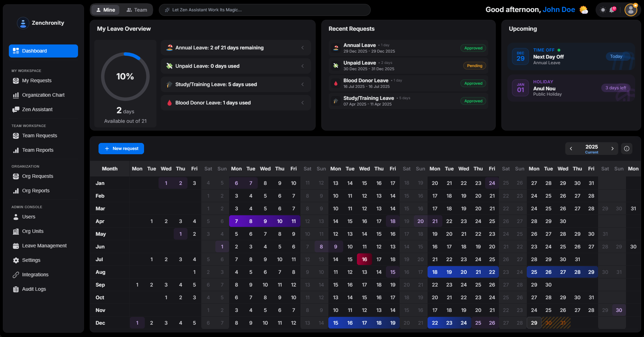Open Zen Assistant from sidebar
This screenshot has width=644, height=337.
(37, 109)
